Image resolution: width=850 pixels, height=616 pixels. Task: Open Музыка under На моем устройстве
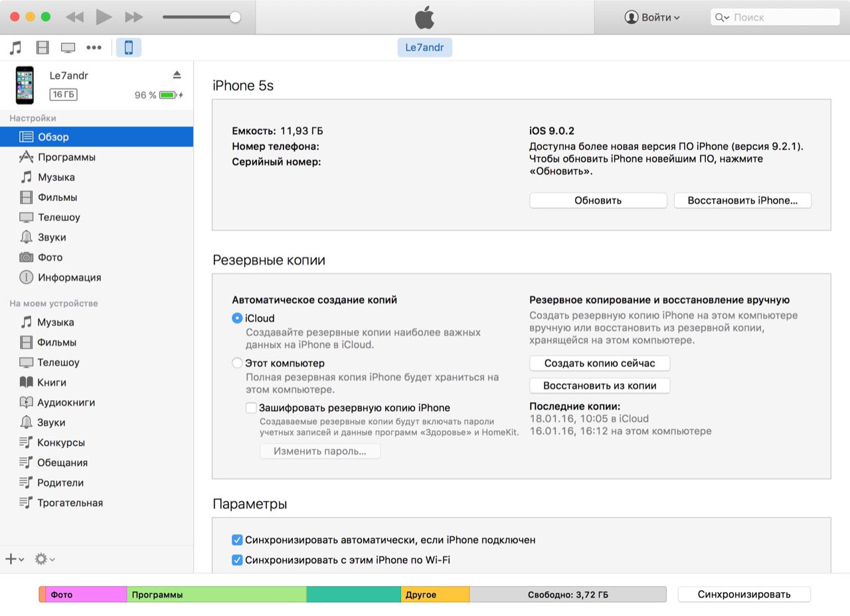[x=97, y=322]
